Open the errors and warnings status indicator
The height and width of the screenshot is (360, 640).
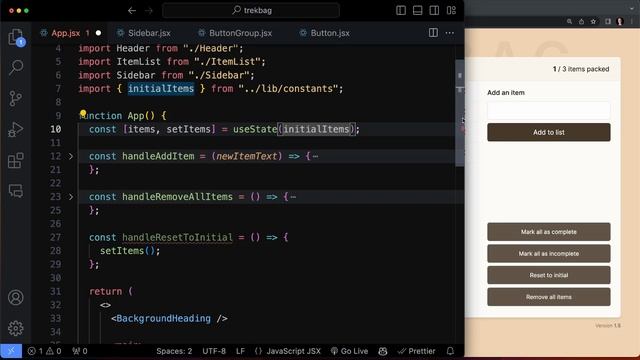click(x=44, y=351)
